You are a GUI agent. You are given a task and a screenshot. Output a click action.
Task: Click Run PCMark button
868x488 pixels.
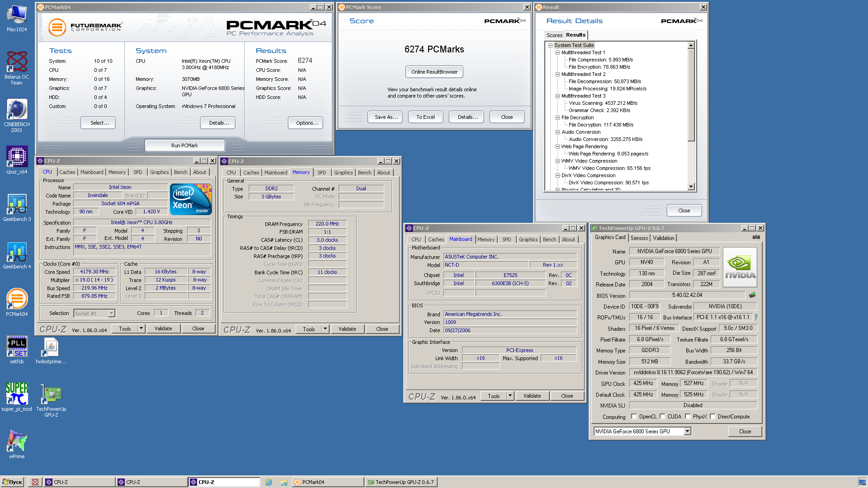(184, 145)
